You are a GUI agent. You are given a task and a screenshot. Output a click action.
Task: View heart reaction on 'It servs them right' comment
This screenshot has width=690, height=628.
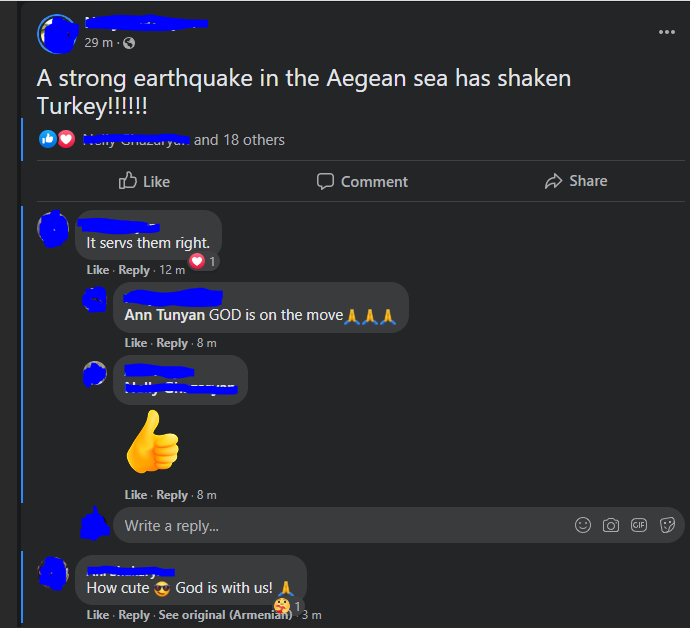(x=197, y=261)
